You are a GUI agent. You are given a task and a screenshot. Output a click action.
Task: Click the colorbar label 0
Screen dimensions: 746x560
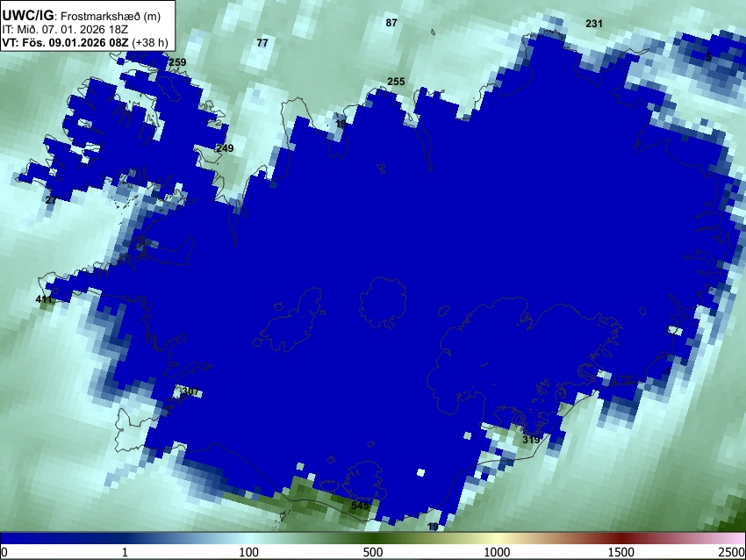pos(4,552)
